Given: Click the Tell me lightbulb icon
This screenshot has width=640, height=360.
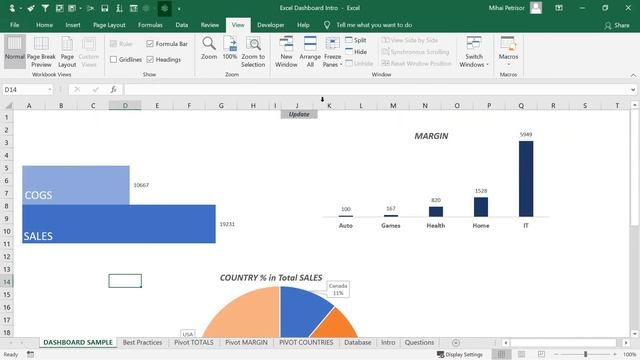Looking at the screenshot, I should [327, 25].
